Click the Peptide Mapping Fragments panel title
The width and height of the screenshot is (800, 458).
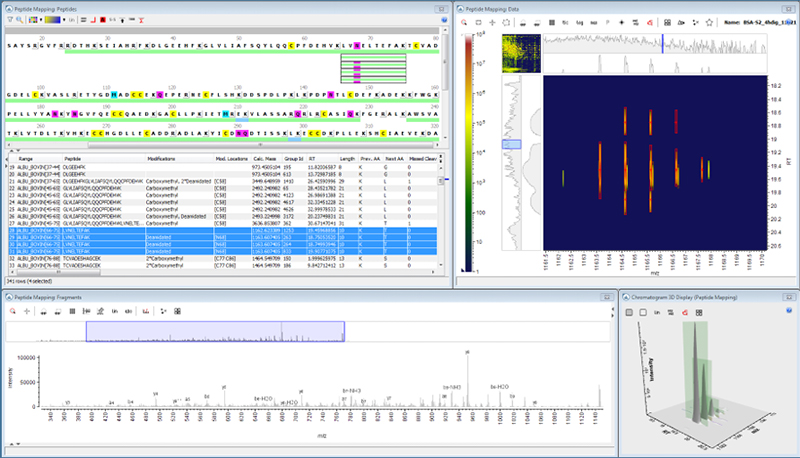coord(49,298)
